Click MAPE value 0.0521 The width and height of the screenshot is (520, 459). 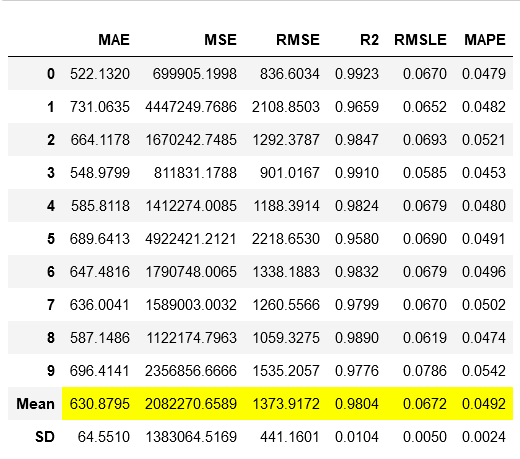tap(484, 140)
